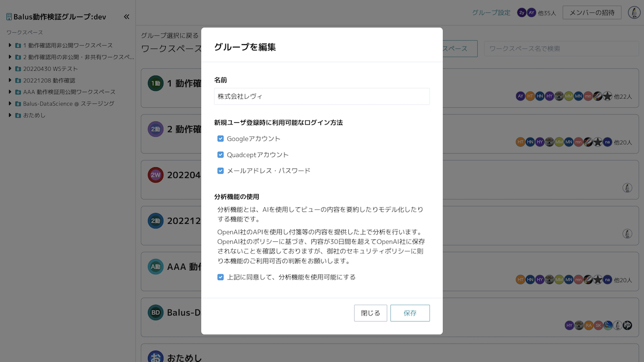Click the おためし workspace card title
Viewport: 644px width, 362px height.
click(184, 357)
